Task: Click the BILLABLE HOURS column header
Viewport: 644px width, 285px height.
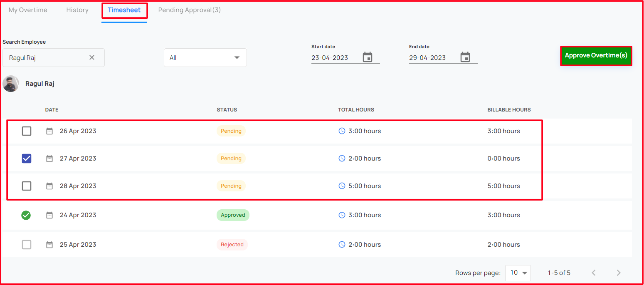Action: [509, 110]
